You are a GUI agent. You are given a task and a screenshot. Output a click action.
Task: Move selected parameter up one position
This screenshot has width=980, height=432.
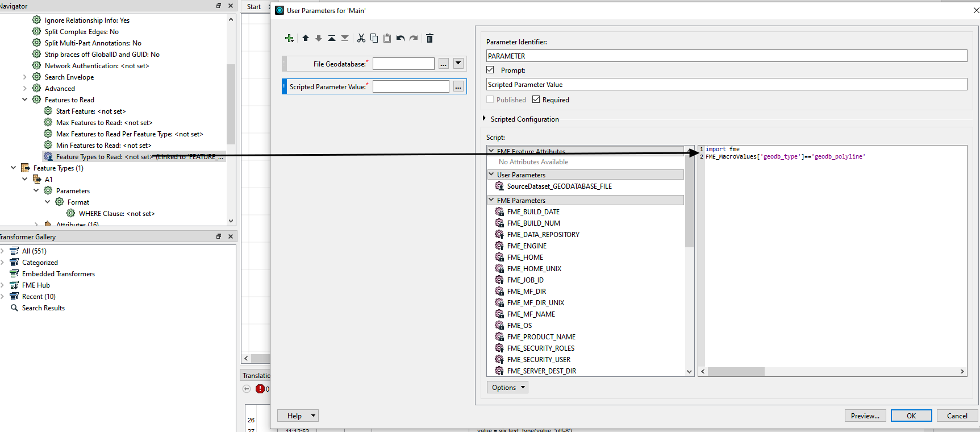[x=306, y=38]
